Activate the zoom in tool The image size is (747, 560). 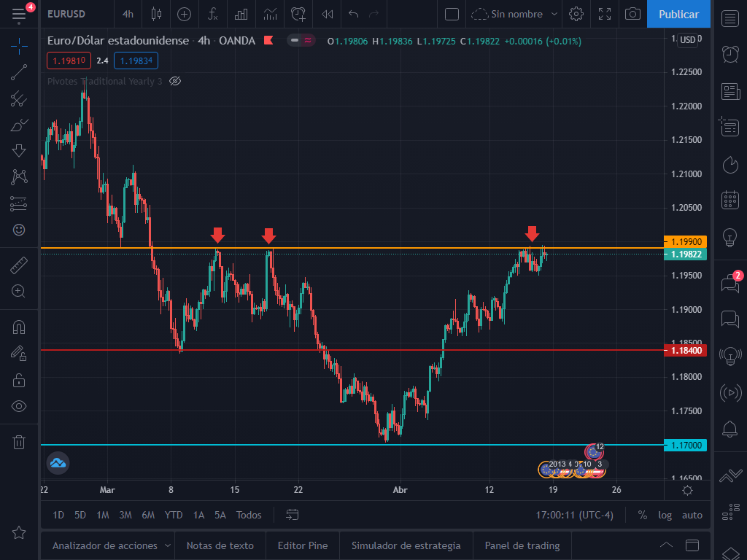tap(19, 291)
